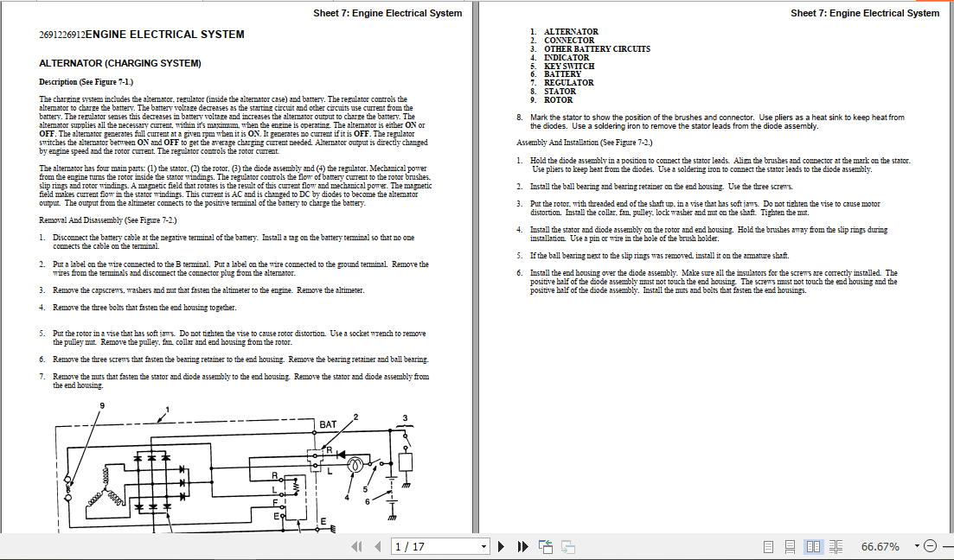This screenshot has height=560, width=954.
Task: Click the CONNECTOR legend entry
Action: point(569,40)
